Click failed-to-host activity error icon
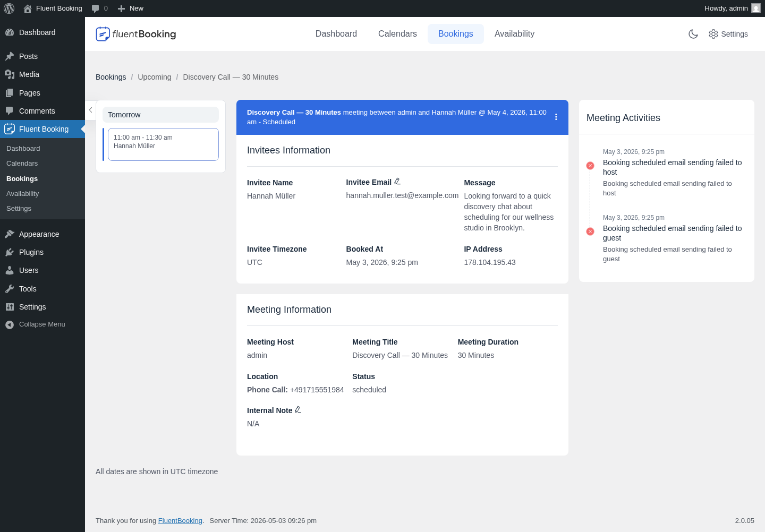This screenshot has height=532, width=765. click(x=590, y=166)
